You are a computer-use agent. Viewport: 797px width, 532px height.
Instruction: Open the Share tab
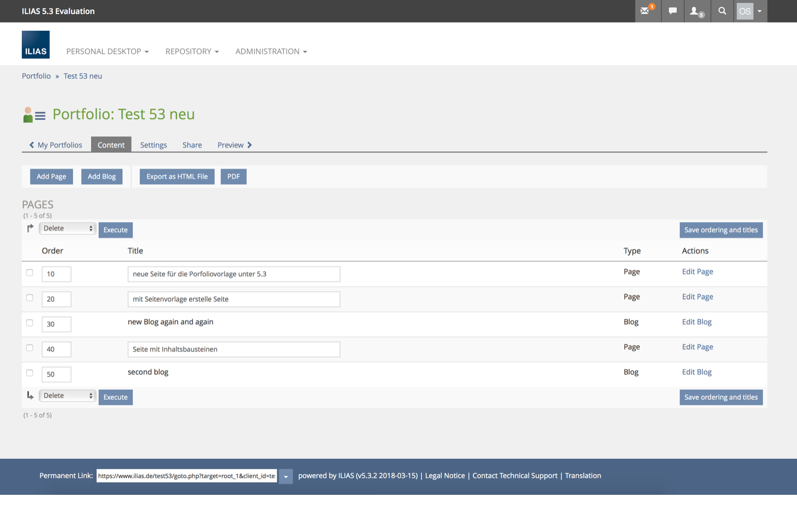(192, 145)
